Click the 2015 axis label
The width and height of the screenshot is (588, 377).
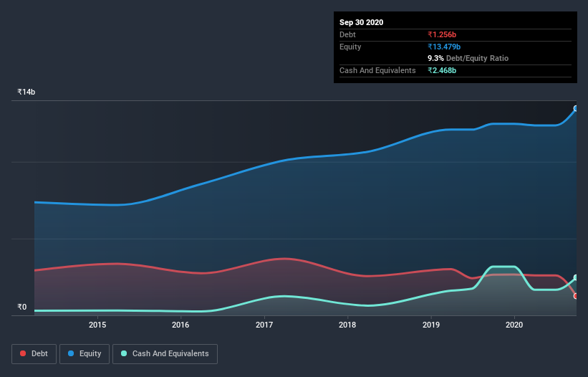click(97, 325)
